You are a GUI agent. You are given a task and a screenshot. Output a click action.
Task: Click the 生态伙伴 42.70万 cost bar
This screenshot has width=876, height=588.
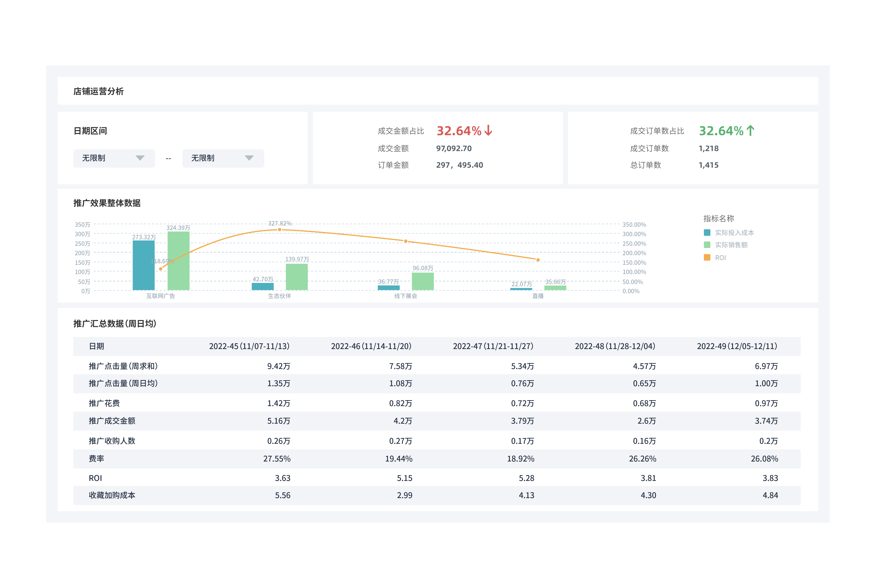point(263,286)
